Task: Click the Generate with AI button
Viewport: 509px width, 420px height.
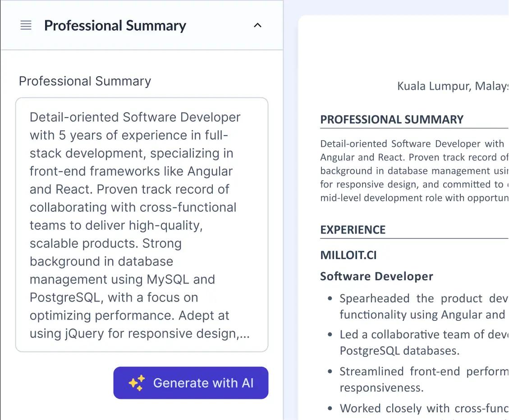Action: click(191, 383)
